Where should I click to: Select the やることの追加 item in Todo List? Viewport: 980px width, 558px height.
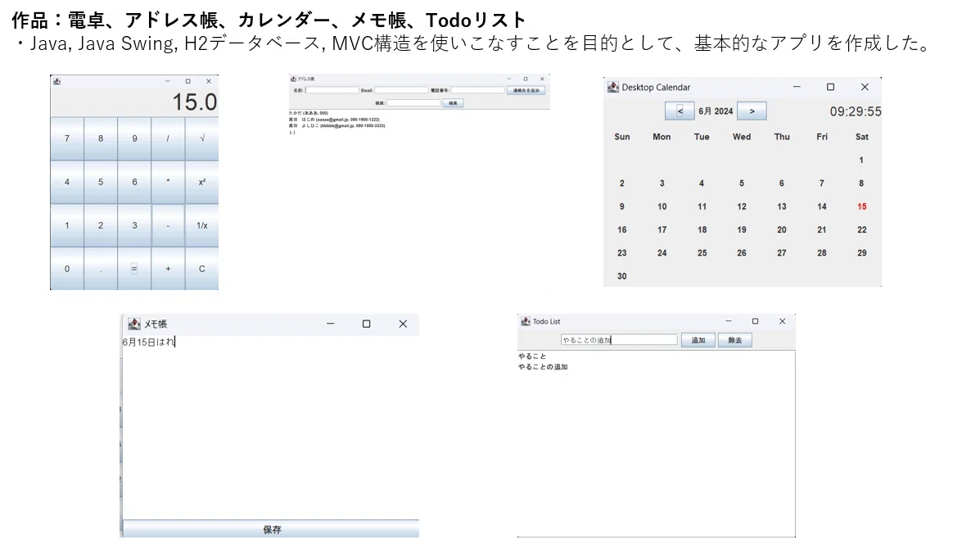pos(543,366)
